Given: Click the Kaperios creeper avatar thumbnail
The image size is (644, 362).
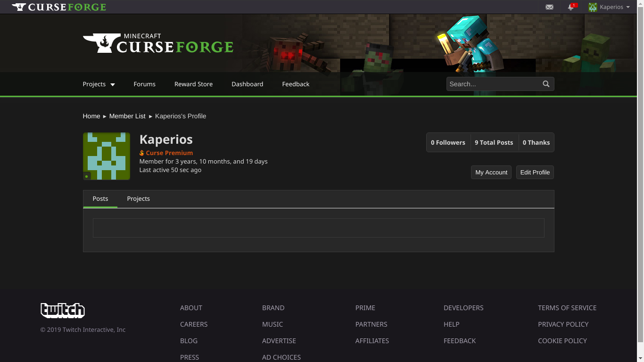Looking at the screenshot, I should (106, 156).
